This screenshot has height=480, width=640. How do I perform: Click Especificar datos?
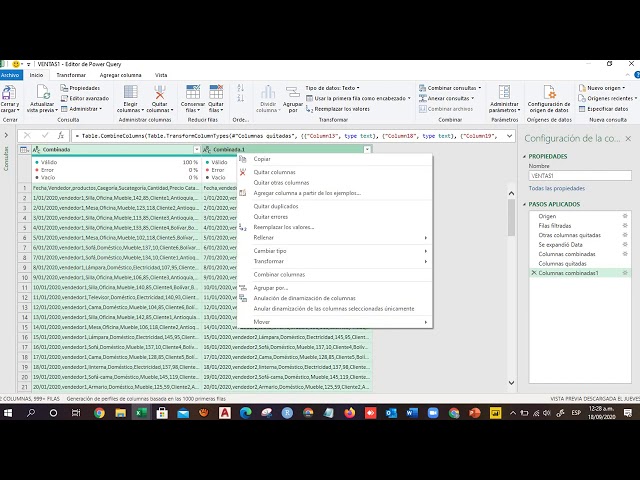pyautogui.click(x=603, y=109)
